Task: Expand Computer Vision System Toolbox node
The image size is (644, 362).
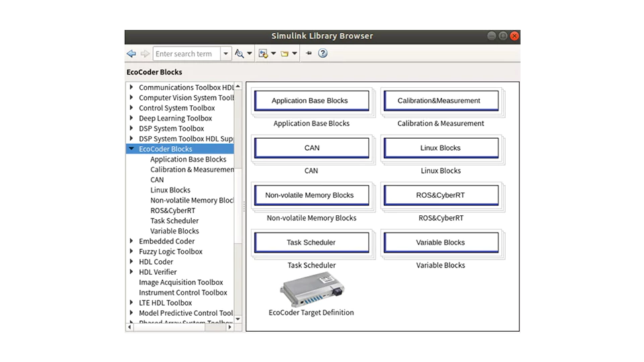Action: coord(131,97)
